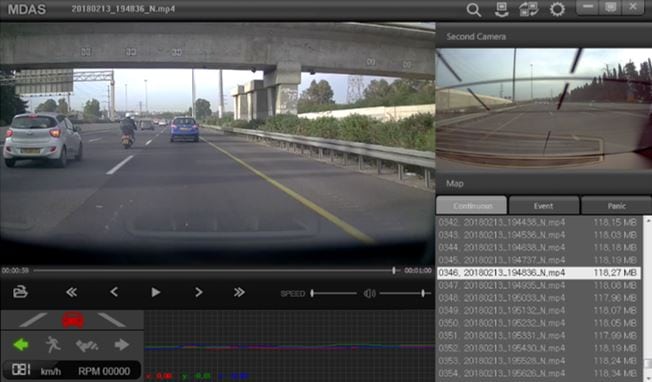The image size is (652, 382).
Task: Select file 0345 20180213_194737_N.mp4
Action: (538, 260)
